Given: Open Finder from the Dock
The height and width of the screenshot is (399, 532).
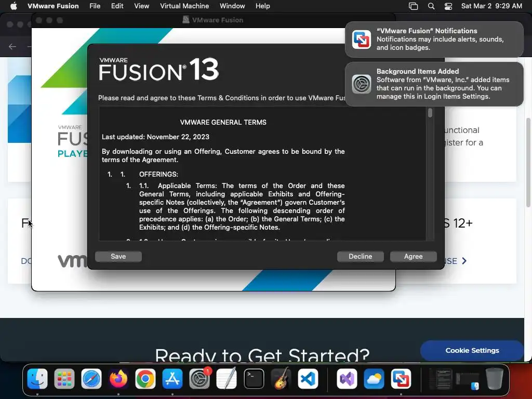Looking at the screenshot, I should coord(37,379).
